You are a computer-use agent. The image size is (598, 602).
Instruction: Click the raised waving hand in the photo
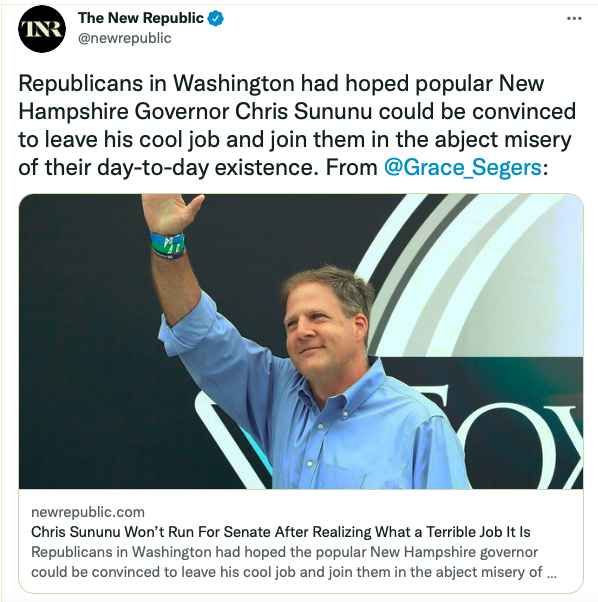171,213
